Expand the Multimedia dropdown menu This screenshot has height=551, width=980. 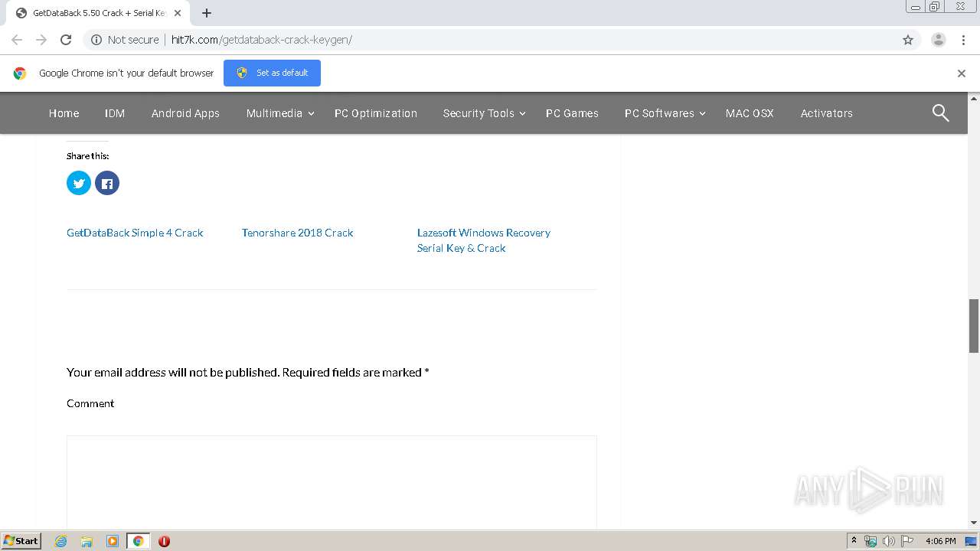280,113
